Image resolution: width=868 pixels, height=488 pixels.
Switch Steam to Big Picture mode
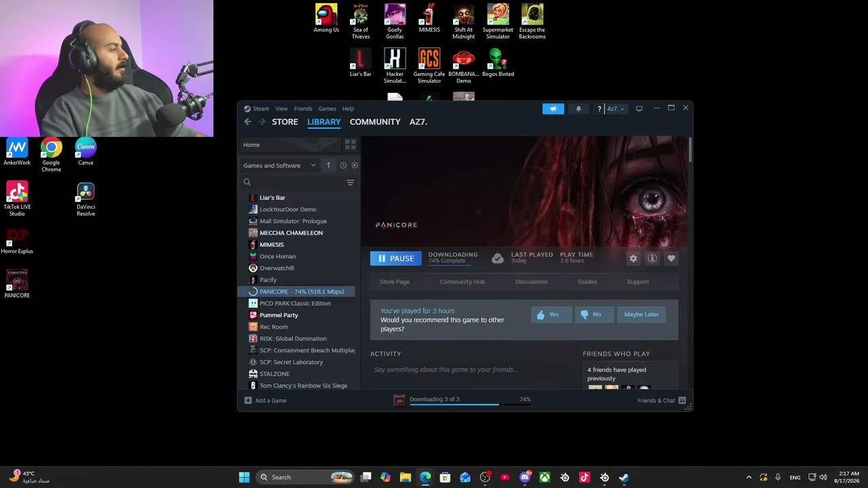(639, 108)
